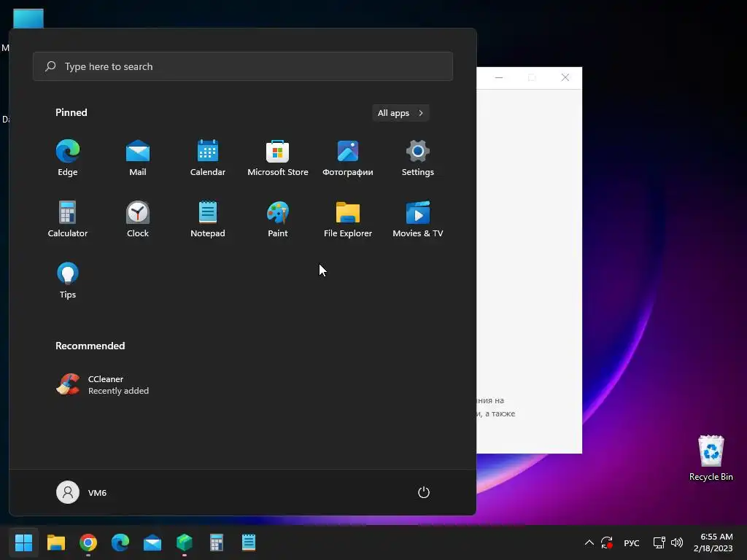Minimize the background white window
Screen dimensions: 747x560
click(499, 77)
